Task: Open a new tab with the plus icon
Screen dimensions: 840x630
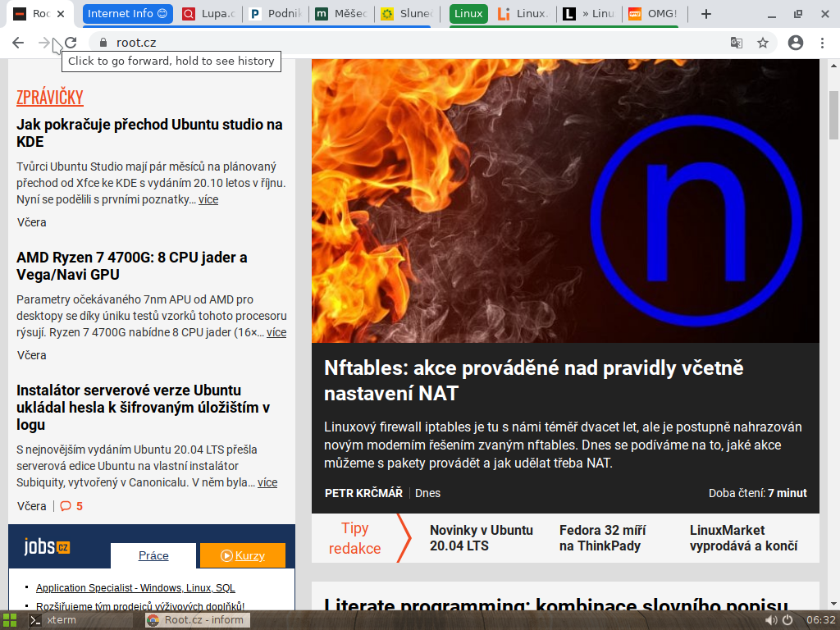Action: pyautogui.click(x=705, y=13)
